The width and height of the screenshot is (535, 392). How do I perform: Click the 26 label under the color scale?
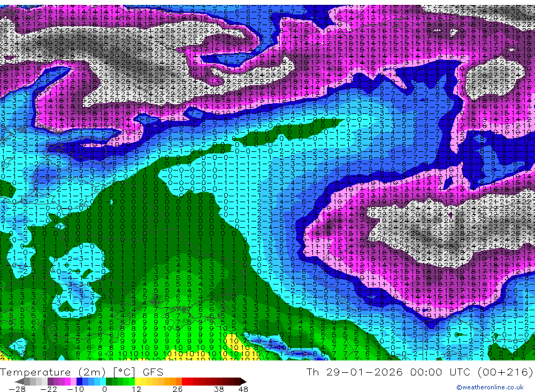pos(178,389)
